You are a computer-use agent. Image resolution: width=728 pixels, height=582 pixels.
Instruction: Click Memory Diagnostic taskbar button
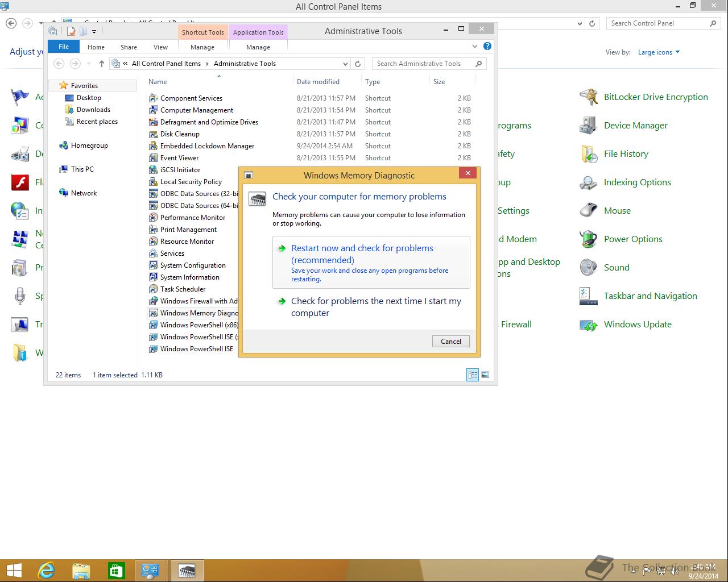[x=187, y=570]
